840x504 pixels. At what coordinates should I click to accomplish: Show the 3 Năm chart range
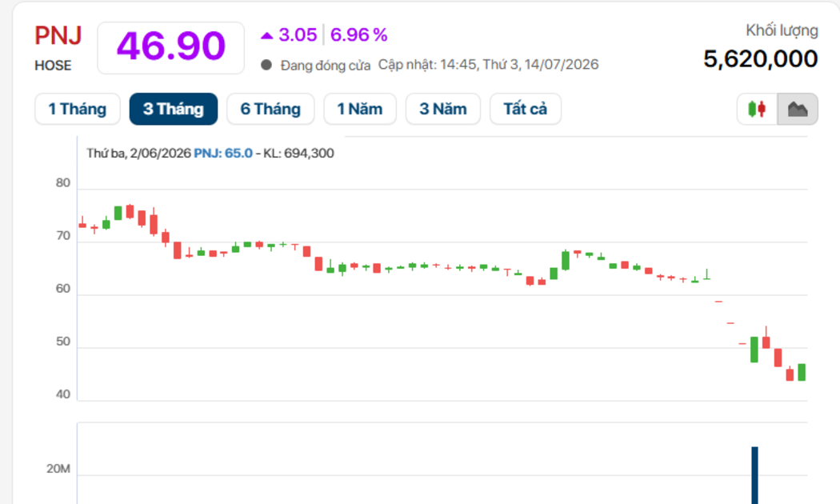[443, 109]
